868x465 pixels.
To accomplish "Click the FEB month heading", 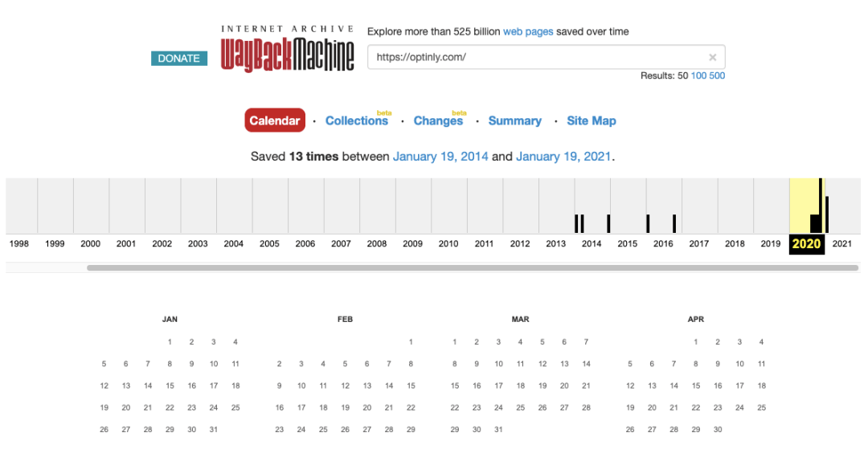I will coord(345,319).
